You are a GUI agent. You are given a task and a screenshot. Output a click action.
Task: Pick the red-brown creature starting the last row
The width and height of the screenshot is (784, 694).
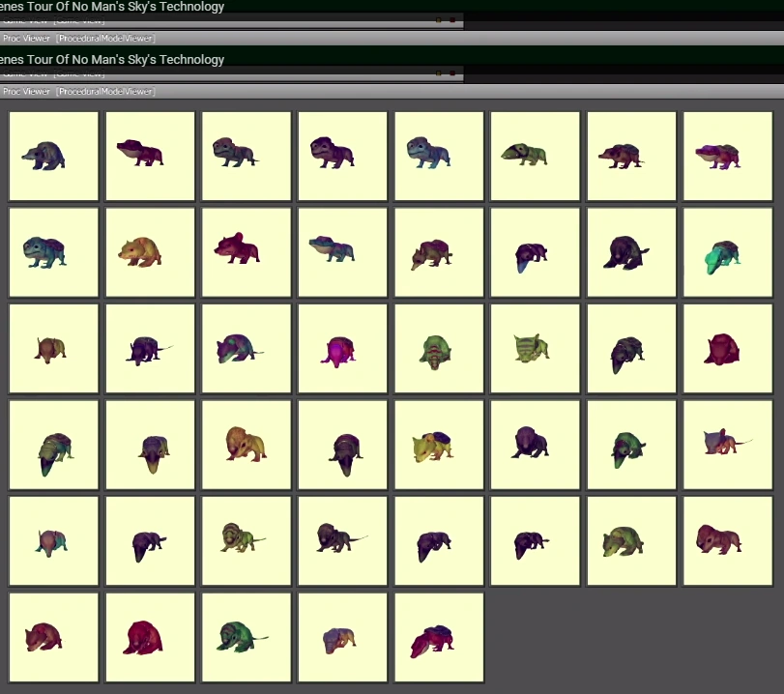54,638
